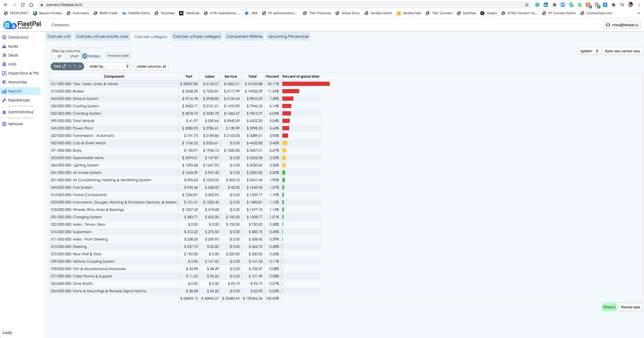This screenshot has width=644, height=338.
Task: Open Repairshops via the wrench icon
Action: (x=4, y=100)
